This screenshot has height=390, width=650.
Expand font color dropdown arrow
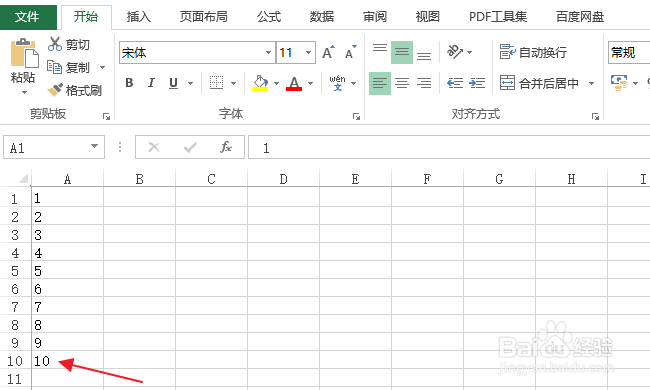tap(310, 83)
